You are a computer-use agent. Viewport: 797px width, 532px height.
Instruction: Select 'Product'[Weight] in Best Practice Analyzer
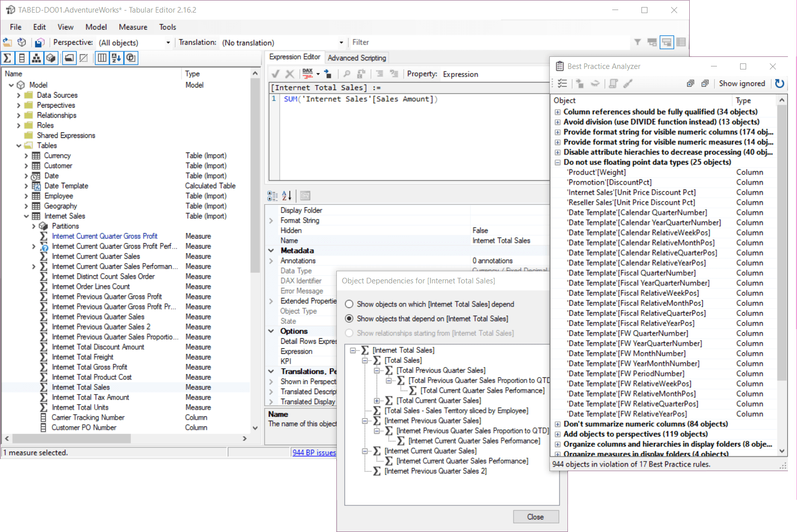click(x=596, y=172)
